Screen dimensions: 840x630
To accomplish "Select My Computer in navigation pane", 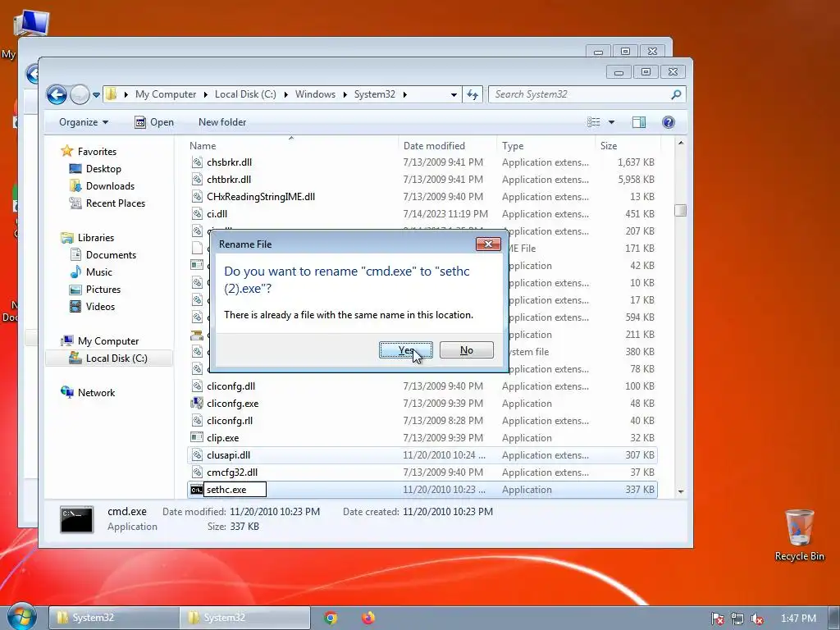I will pos(107,341).
